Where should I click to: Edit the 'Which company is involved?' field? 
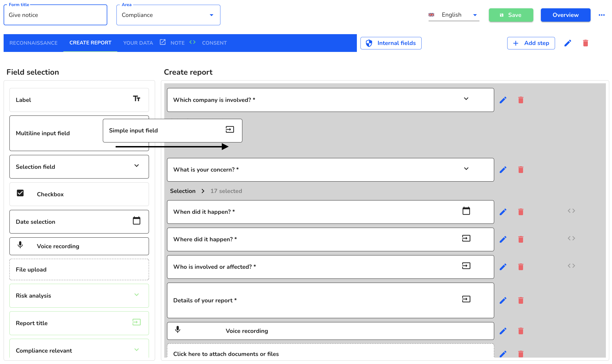tap(503, 100)
